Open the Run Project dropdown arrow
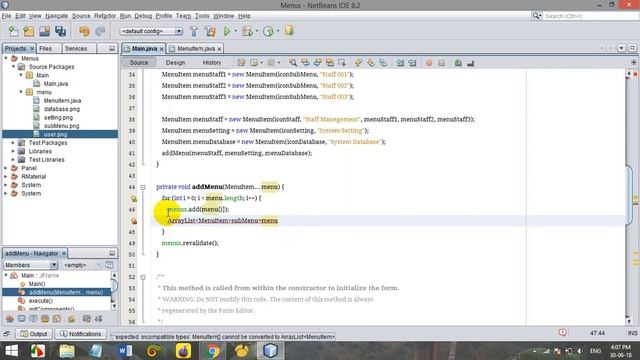Screen dimensions: 640x360 236,31
